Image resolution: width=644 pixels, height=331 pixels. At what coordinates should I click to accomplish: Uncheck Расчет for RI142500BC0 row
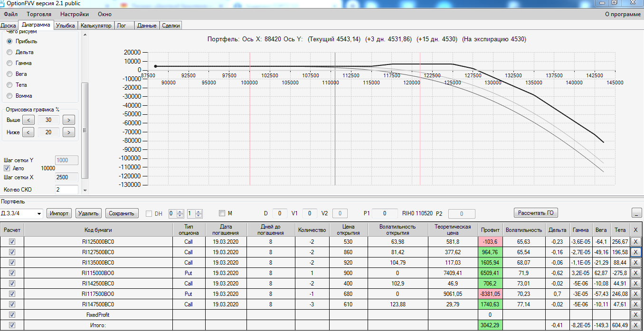tap(12, 283)
